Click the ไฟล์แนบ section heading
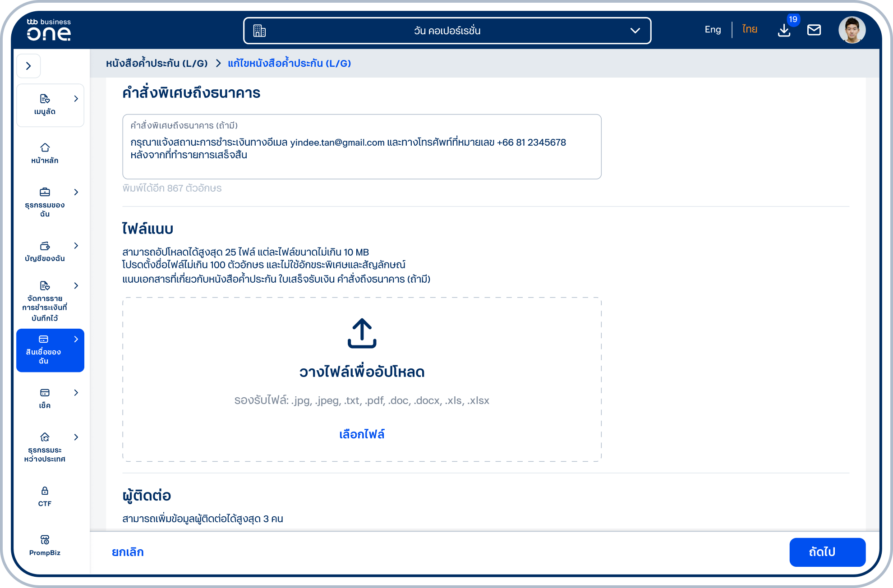 tap(147, 229)
